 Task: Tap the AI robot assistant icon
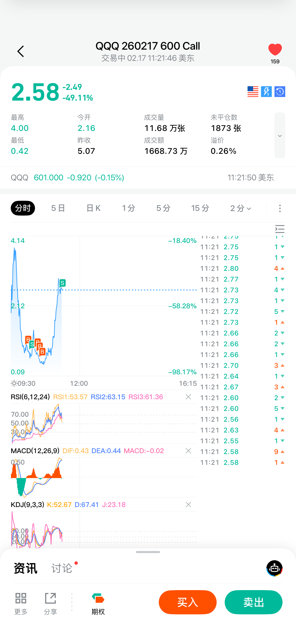point(274,568)
